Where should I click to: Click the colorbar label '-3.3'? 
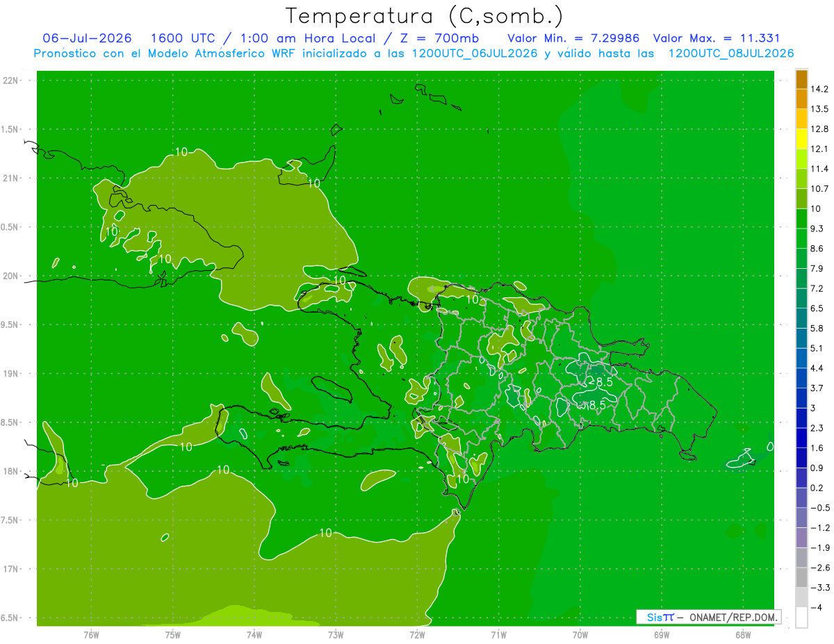tap(820, 587)
